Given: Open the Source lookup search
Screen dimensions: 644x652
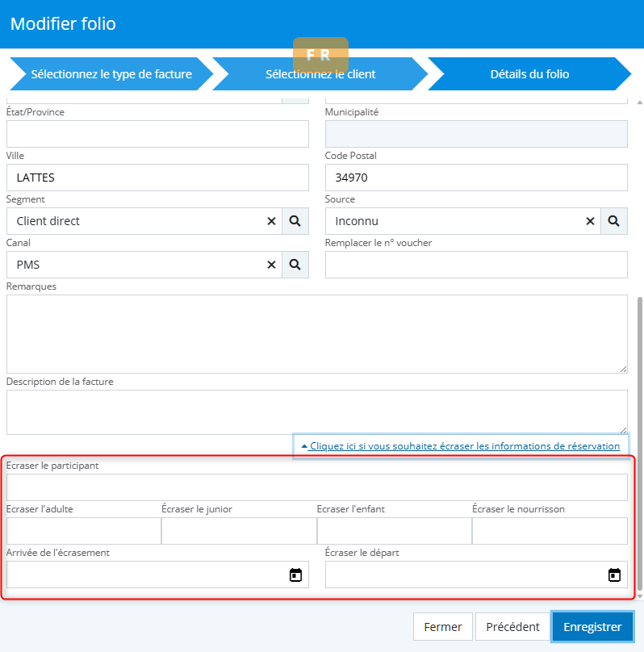Looking at the screenshot, I should point(614,221).
